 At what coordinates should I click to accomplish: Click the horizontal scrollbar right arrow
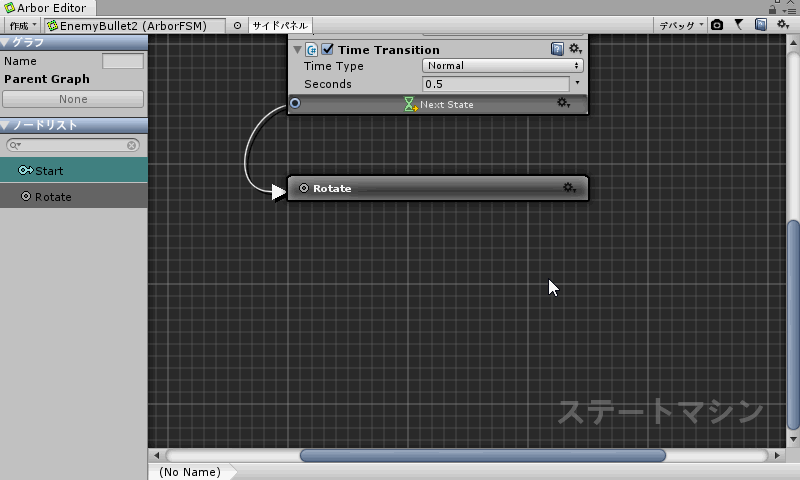tap(777, 456)
